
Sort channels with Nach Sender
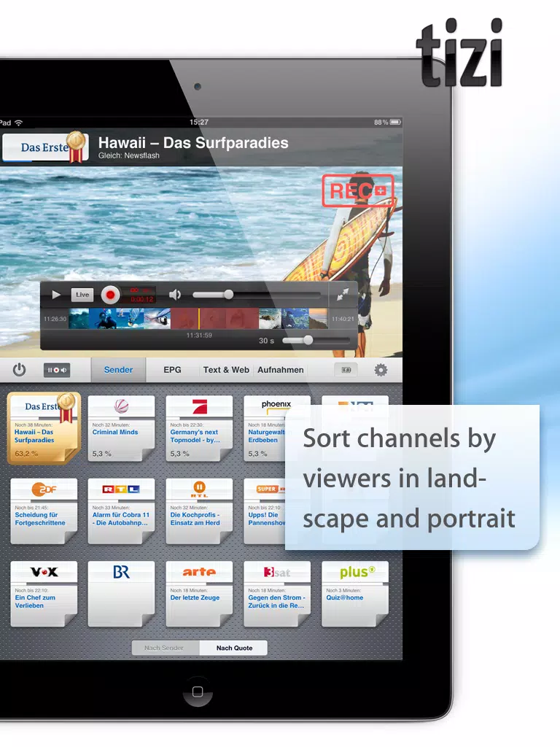166,648
